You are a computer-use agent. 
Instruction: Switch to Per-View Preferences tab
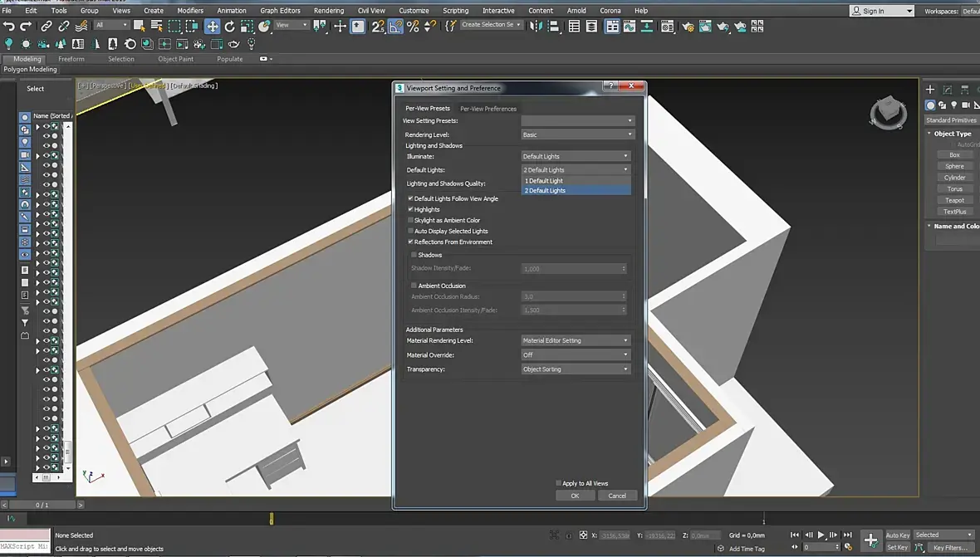(488, 109)
